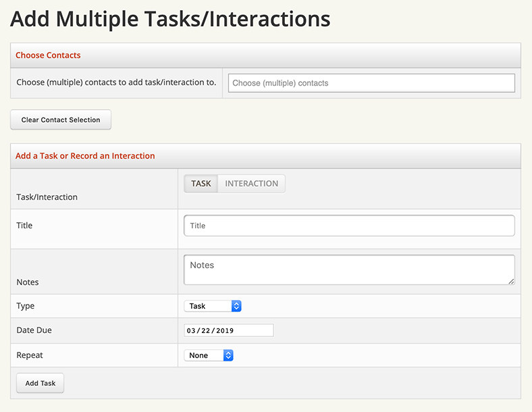Click the Date Due row label
The width and height of the screenshot is (532, 412).
pyautogui.click(x=34, y=330)
